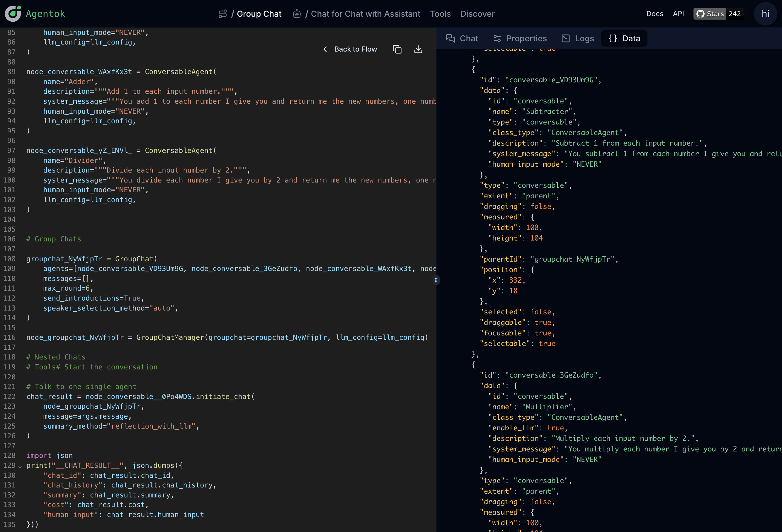The image size is (782, 532).
Task: Click the GitHub Stars badge
Action: 718,14
